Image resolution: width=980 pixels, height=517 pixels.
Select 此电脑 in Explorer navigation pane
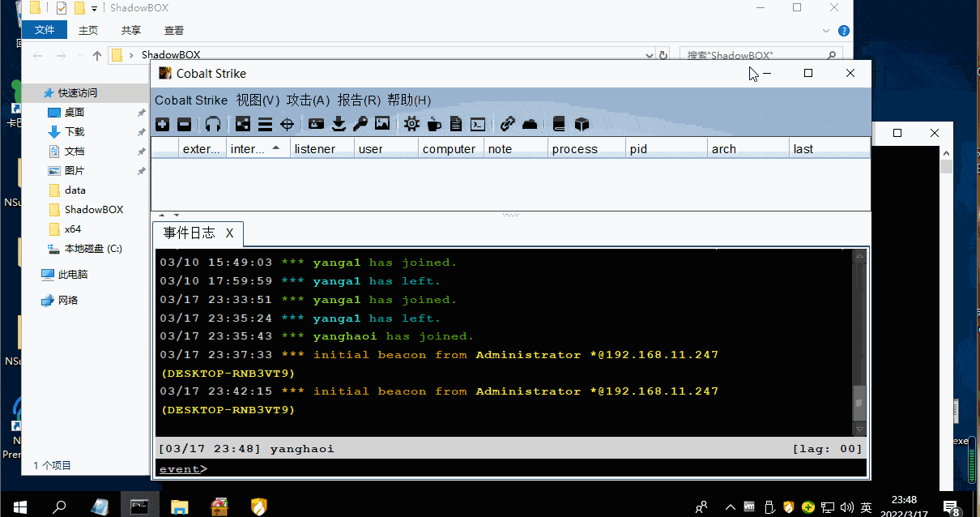click(x=73, y=275)
